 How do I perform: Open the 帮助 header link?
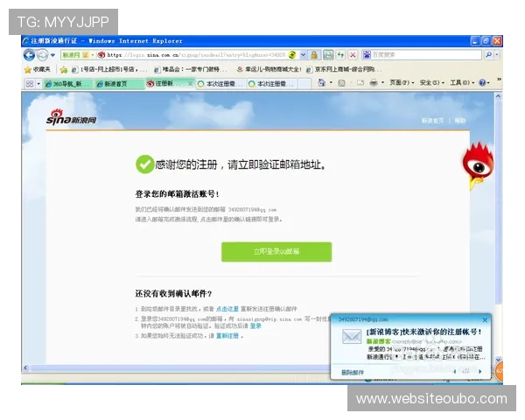pos(460,121)
